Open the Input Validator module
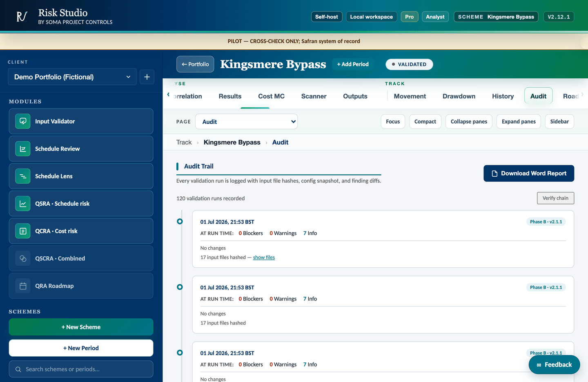The height and width of the screenshot is (382, 588). coord(81,121)
